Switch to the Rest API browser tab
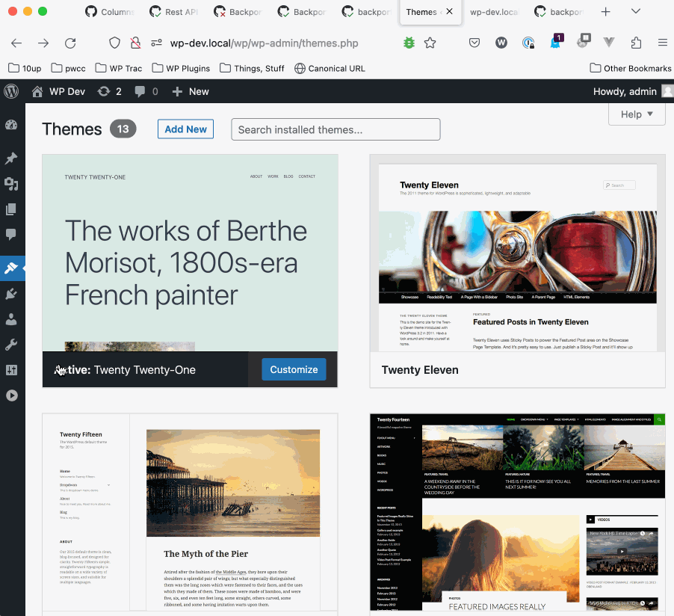Screen dimensions: 674x616 point(173,12)
